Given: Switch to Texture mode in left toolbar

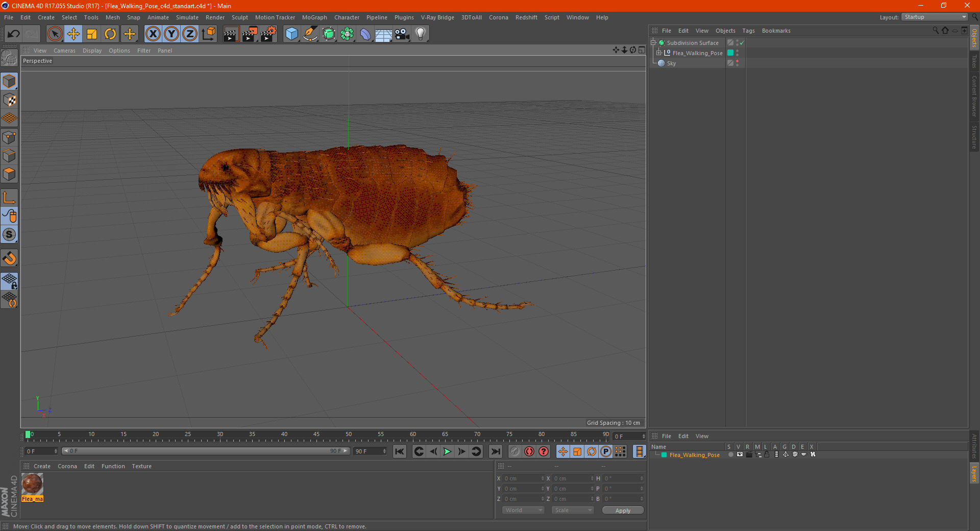Looking at the screenshot, I should (x=9, y=100).
